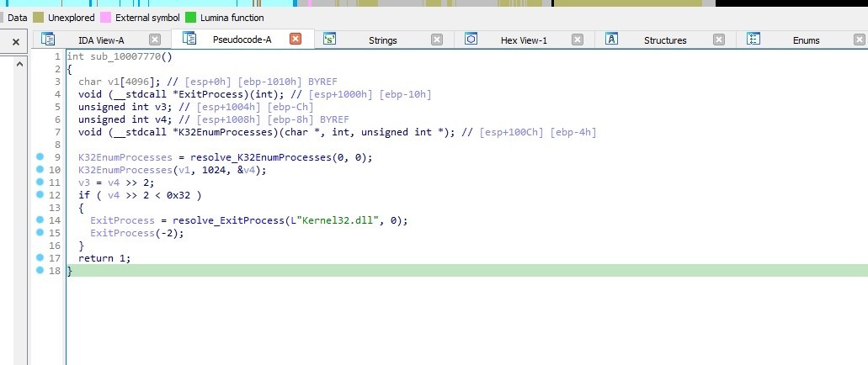Click the navigation band overview bar
The width and height of the screenshot is (868, 365).
[434, 3]
